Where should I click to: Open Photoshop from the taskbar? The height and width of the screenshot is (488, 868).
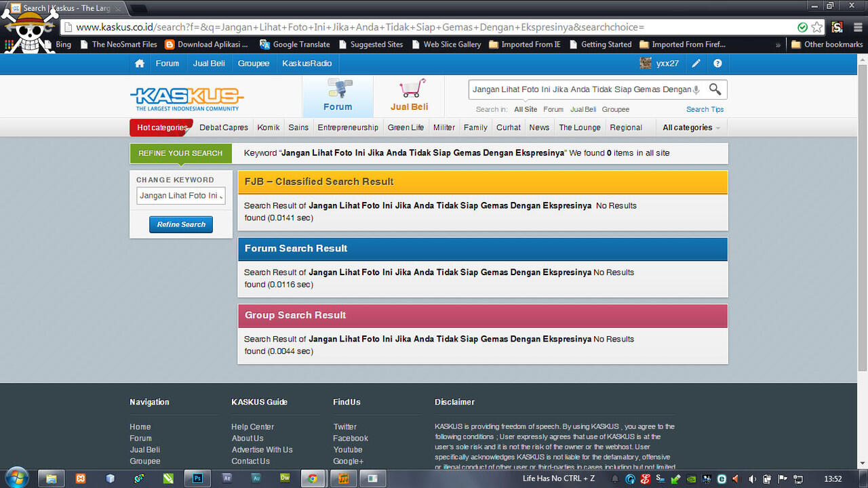point(197,479)
